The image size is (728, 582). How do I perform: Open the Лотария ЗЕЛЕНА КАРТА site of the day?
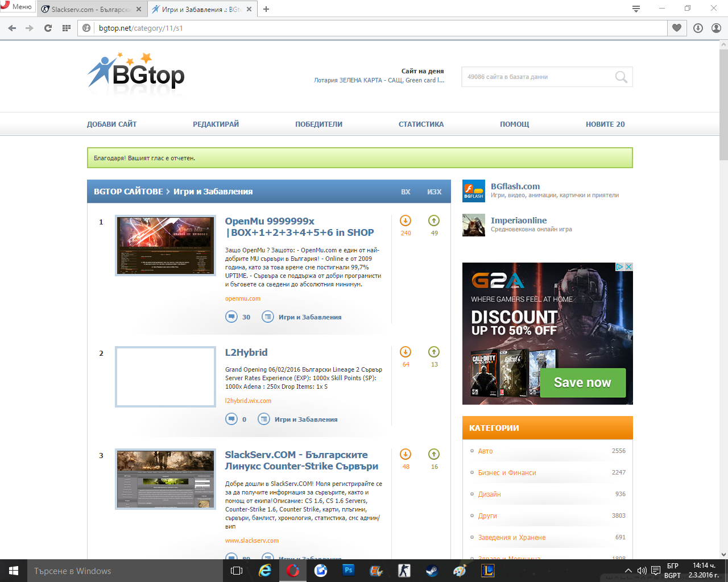(379, 80)
